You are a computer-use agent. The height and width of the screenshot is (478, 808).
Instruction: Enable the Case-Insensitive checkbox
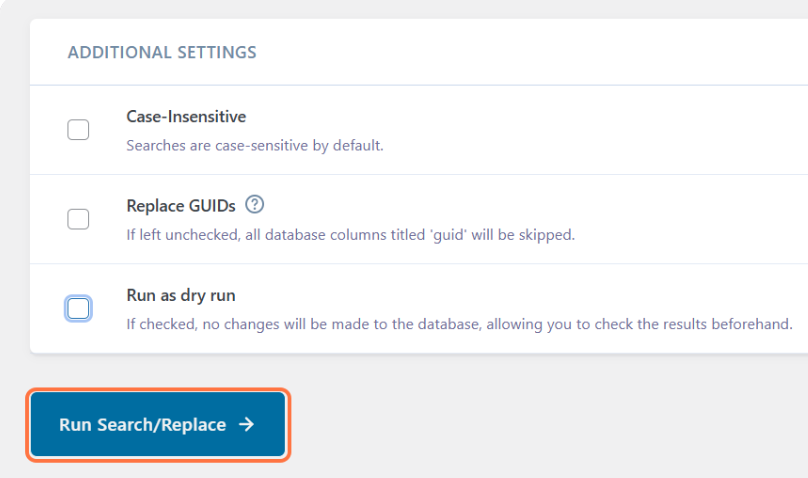pos(78,130)
